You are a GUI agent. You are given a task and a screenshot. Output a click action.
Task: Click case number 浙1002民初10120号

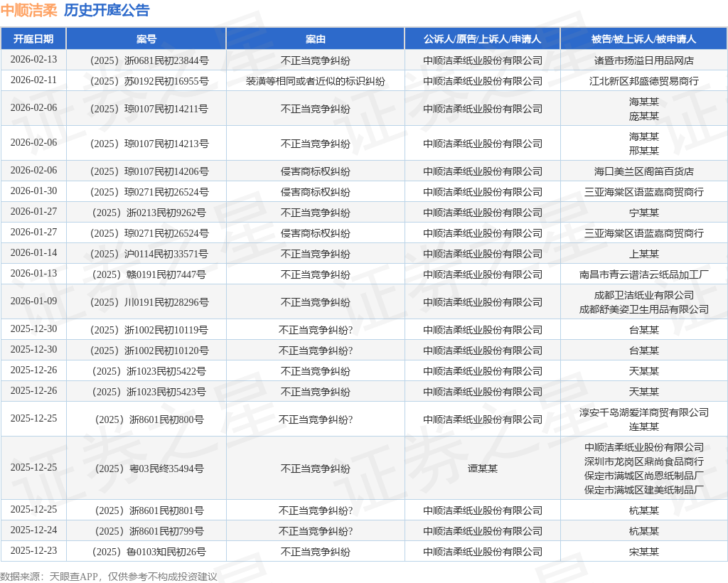tap(149, 351)
